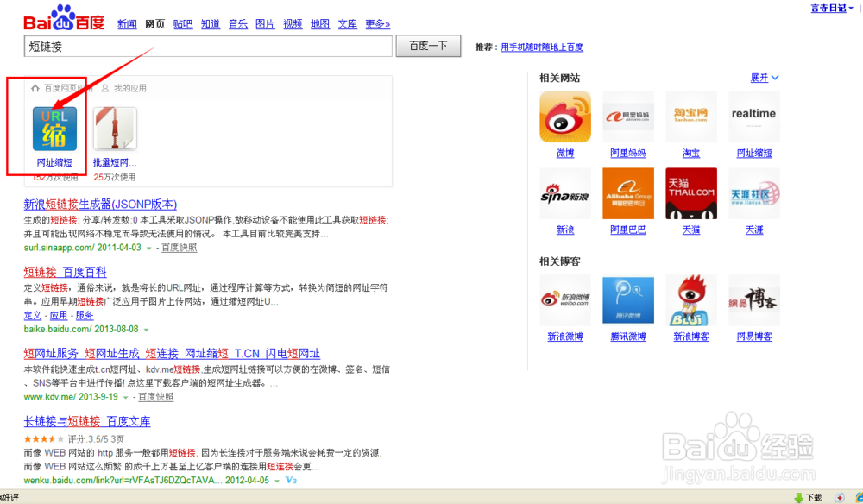The width and height of the screenshot is (863, 504).
Task: Open dropdown arrow after surl.sinaapp.com date
Action: (x=148, y=249)
